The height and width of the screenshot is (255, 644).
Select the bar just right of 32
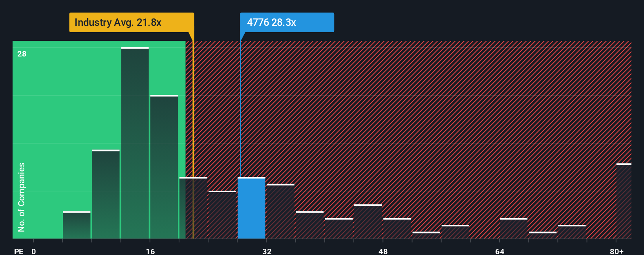click(x=280, y=211)
